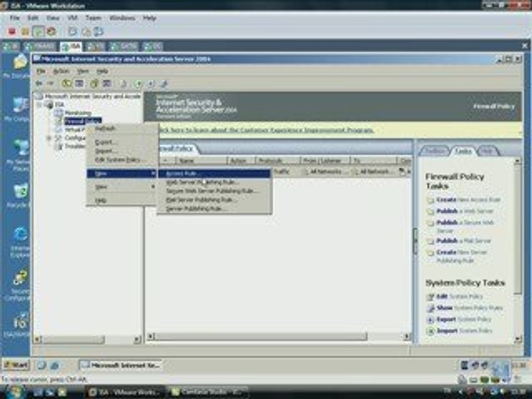Choose Web Server Publishing Rule
Viewport: 532px width, 399px height.
pyautogui.click(x=214, y=182)
